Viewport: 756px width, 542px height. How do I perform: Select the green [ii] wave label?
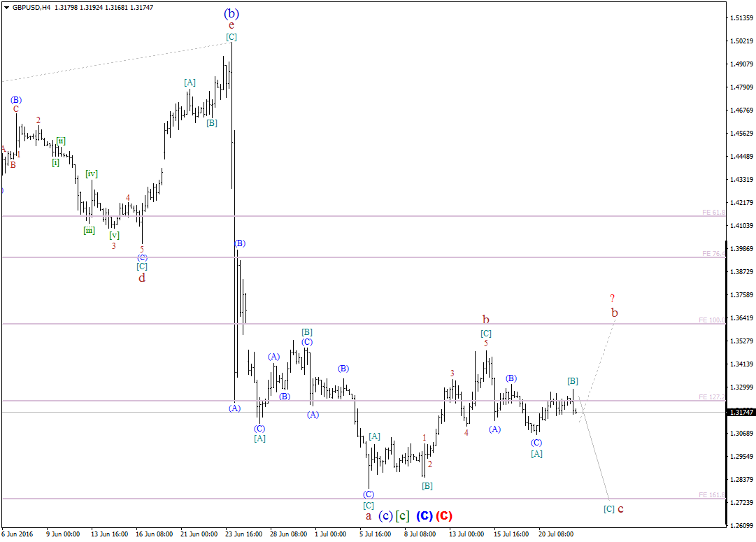click(x=61, y=141)
